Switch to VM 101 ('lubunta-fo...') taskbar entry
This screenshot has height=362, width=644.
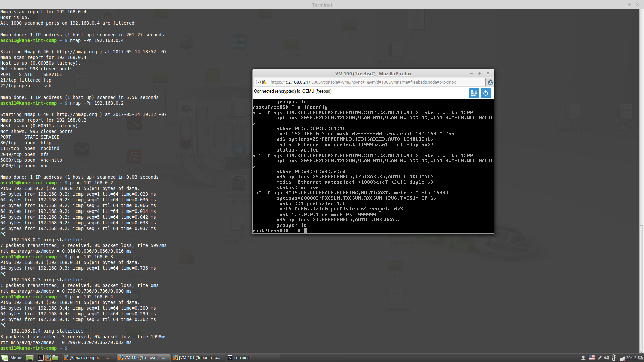click(198, 358)
